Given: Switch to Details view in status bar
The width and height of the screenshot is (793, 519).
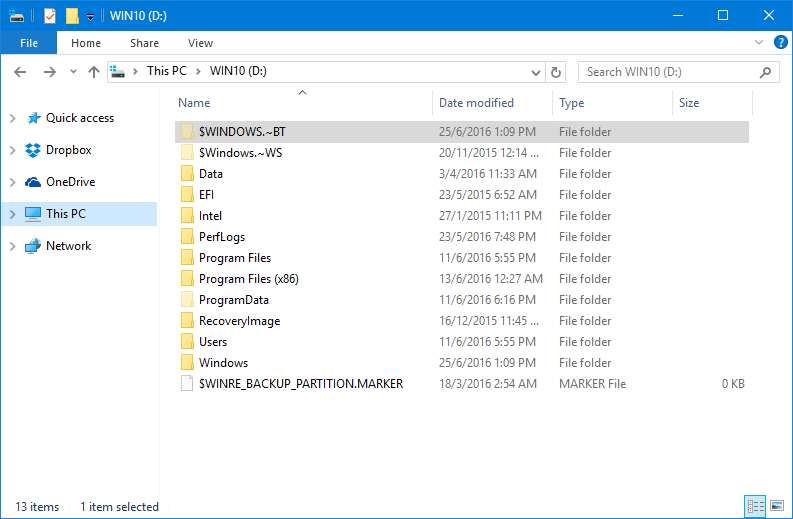Looking at the screenshot, I should [x=756, y=506].
